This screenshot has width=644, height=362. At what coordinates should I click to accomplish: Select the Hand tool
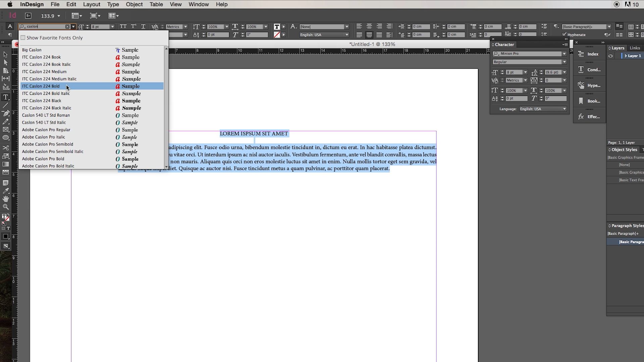point(5,199)
